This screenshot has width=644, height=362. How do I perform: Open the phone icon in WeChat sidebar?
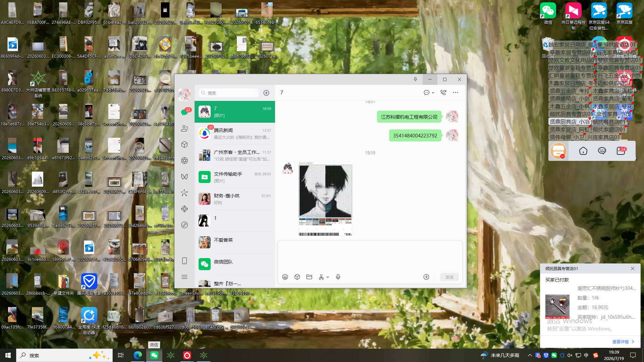click(184, 261)
